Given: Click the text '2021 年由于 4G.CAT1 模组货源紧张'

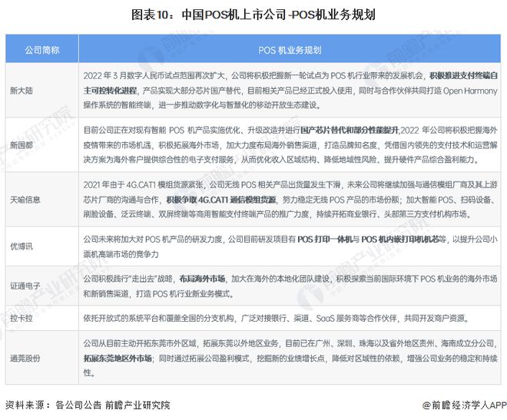Looking at the screenshot, I should click(144, 185).
